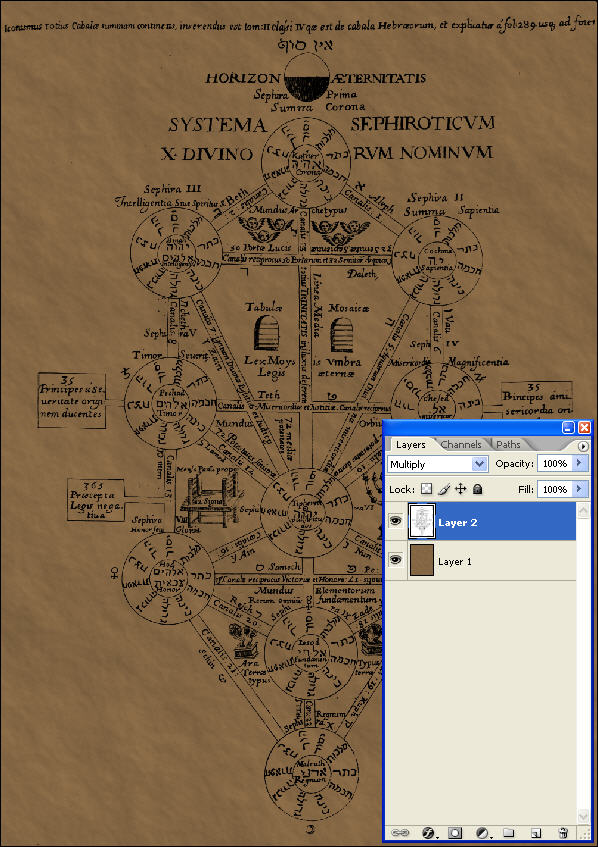Toggle lock image pixels brush icon

[x=444, y=489]
